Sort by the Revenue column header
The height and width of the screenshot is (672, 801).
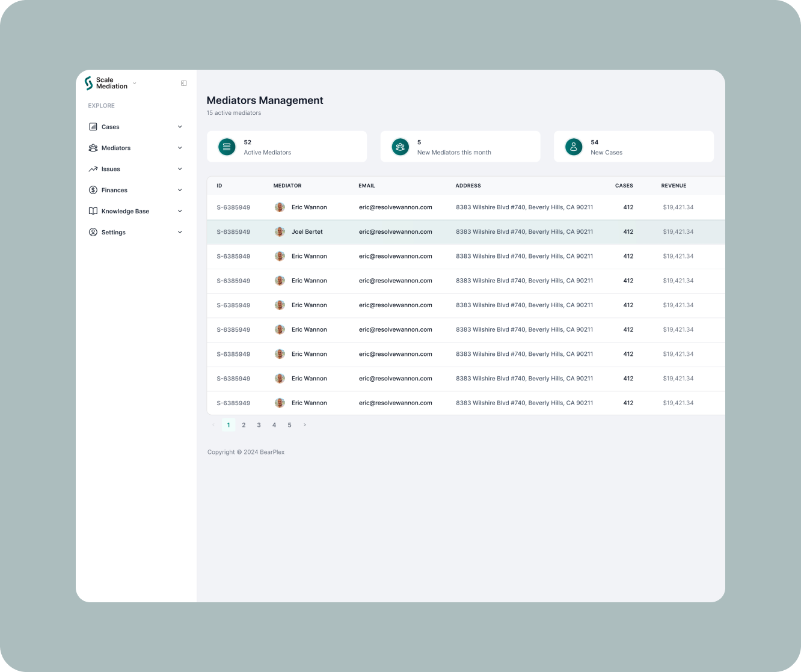point(674,186)
